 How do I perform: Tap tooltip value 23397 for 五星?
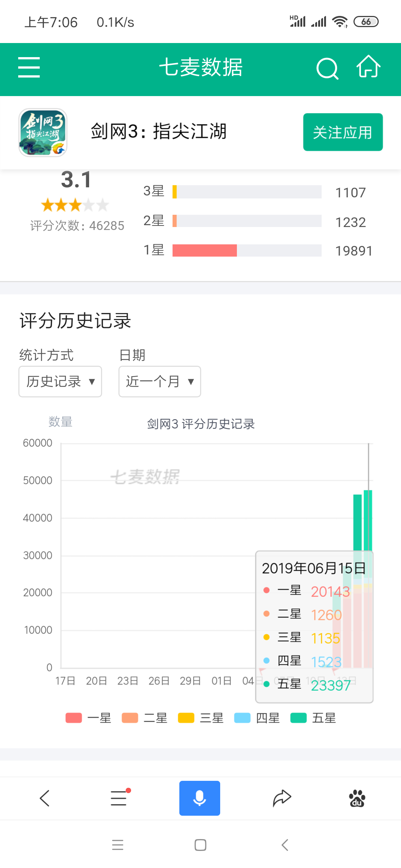tap(331, 685)
